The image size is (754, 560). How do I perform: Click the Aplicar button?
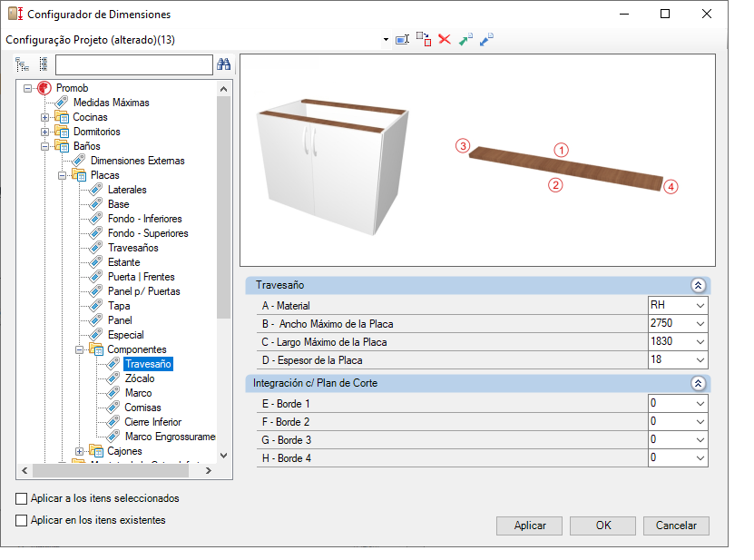point(530,526)
